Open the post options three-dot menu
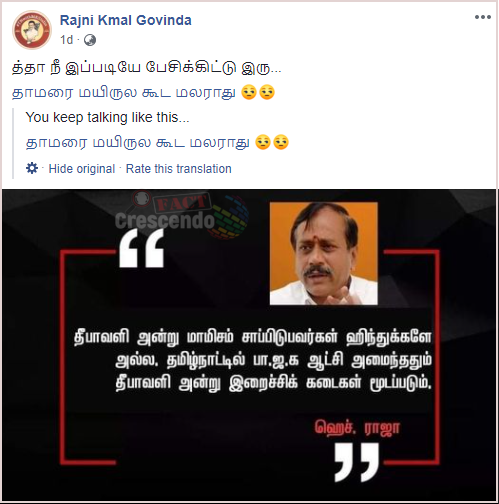 483,17
